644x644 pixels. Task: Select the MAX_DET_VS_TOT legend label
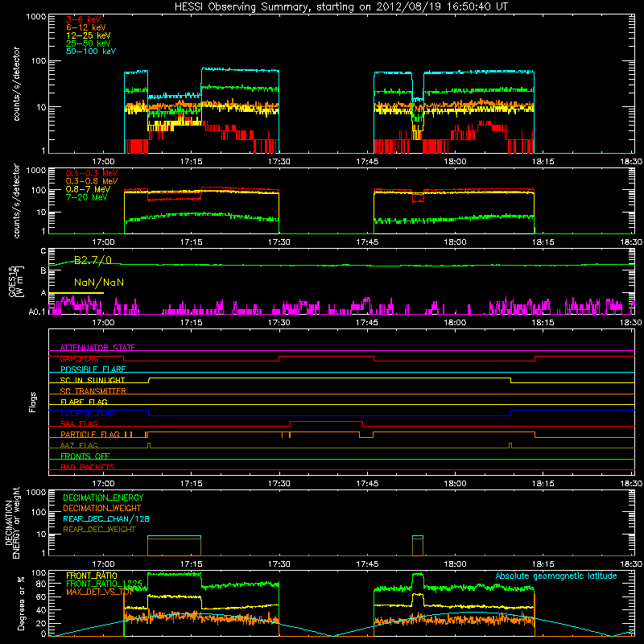[x=99, y=592]
